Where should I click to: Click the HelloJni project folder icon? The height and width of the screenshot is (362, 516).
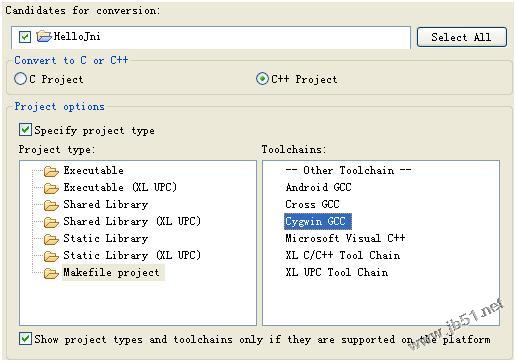[44, 36]
